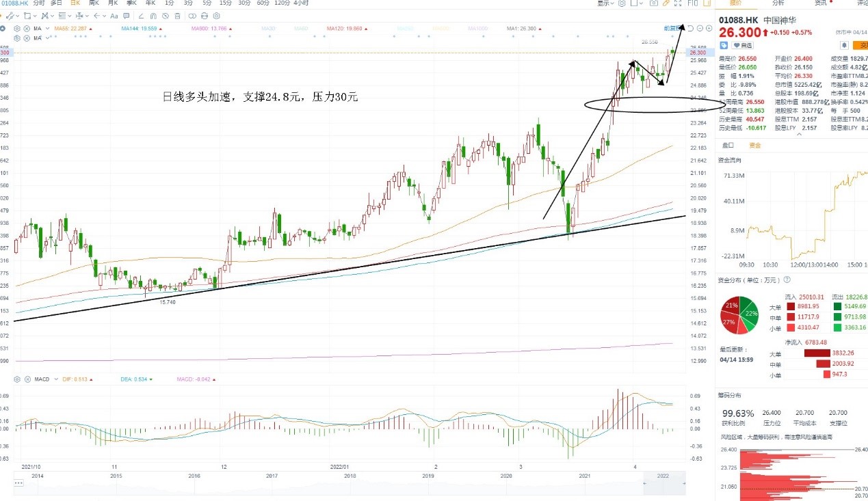Expand the pattern tool dropdown arrow
The width and height of the screenshot is (868, 501).
coord(52,16)
